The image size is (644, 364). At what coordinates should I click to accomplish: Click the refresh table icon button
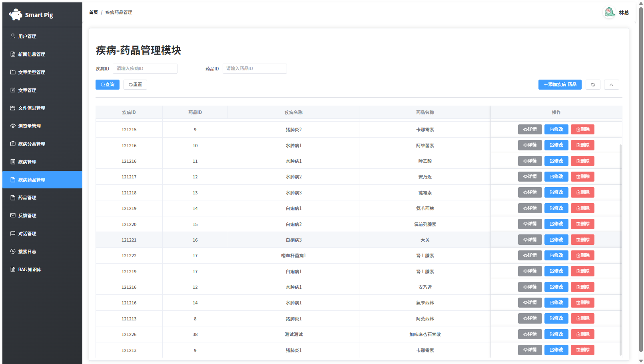coord(593,84)
